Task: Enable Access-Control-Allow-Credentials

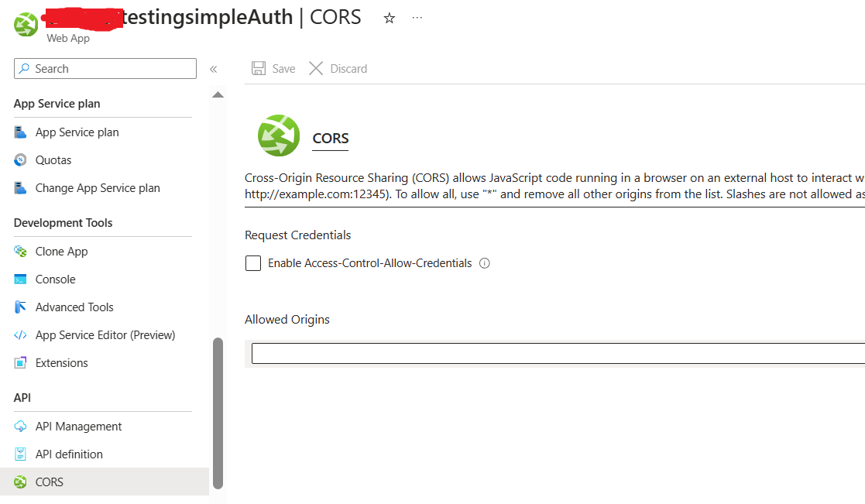Action: click(253, 263)
